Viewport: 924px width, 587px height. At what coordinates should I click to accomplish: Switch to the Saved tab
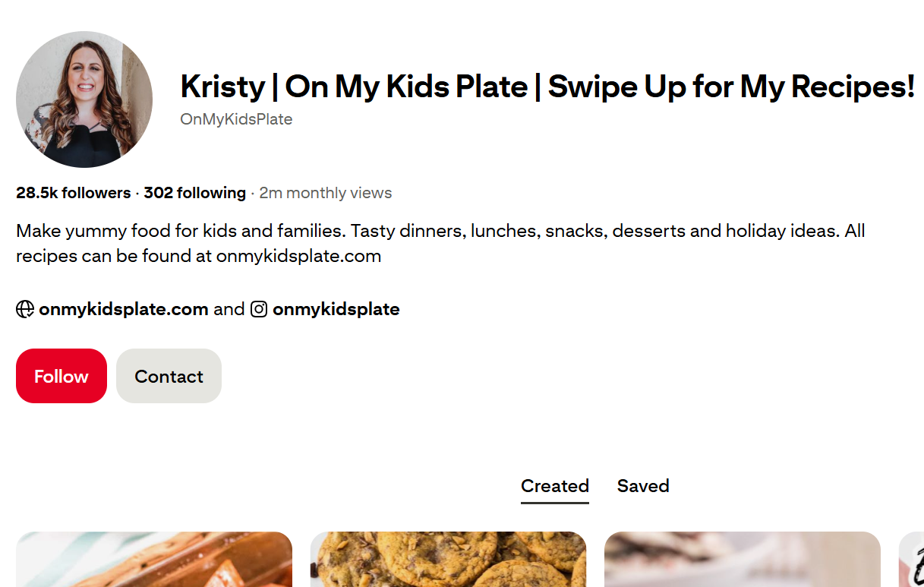point(643,486)
